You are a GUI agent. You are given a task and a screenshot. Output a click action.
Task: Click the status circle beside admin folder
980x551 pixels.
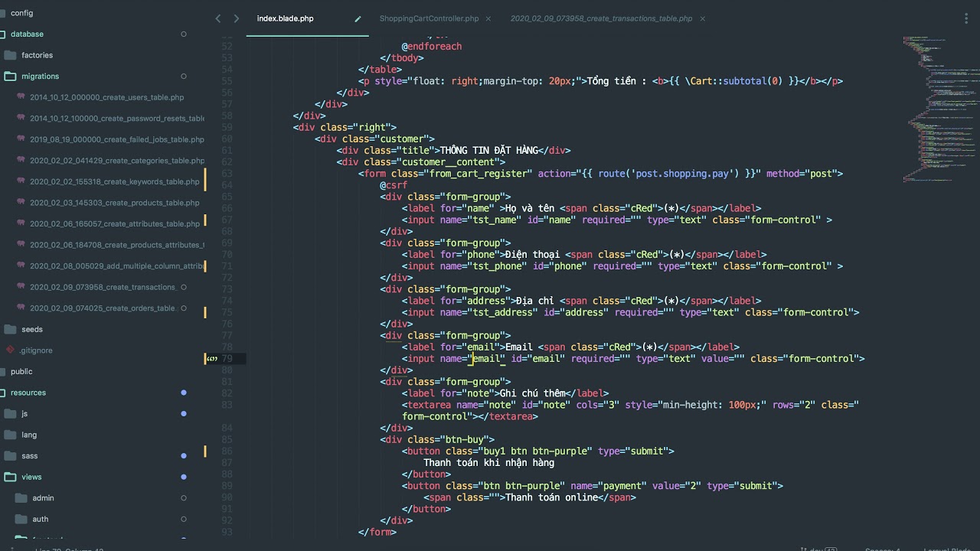coord(184,497)
